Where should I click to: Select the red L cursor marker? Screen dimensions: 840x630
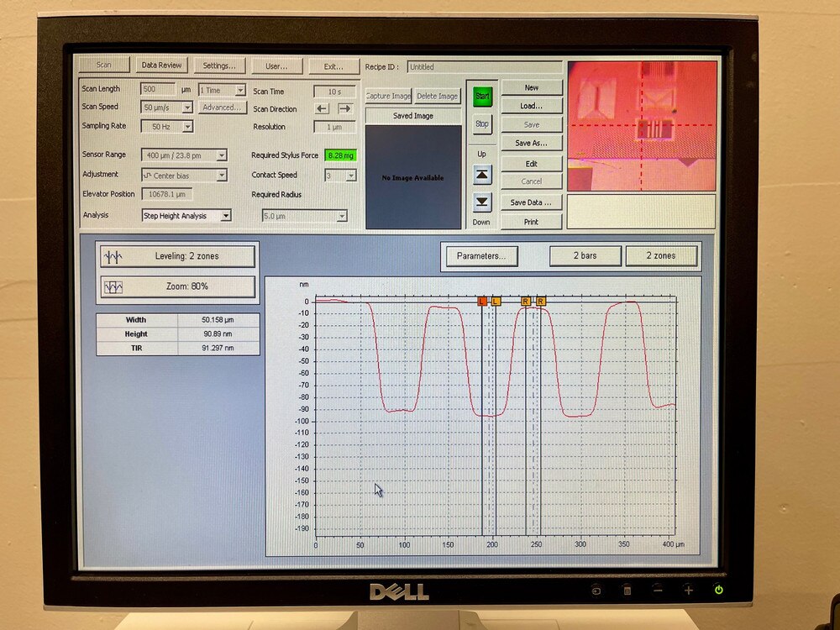[x=482, y=301]
